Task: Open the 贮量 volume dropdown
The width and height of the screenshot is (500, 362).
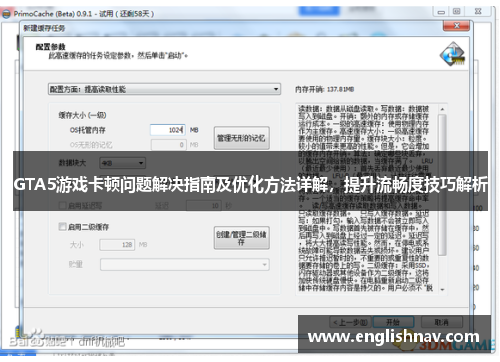Action: [x=185, y=265]
